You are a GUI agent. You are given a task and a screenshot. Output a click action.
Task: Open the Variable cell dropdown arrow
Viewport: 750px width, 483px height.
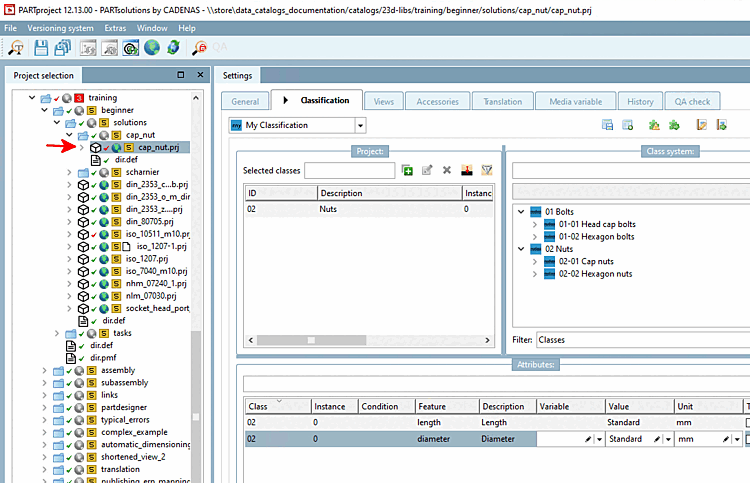[x=599, y=439]
